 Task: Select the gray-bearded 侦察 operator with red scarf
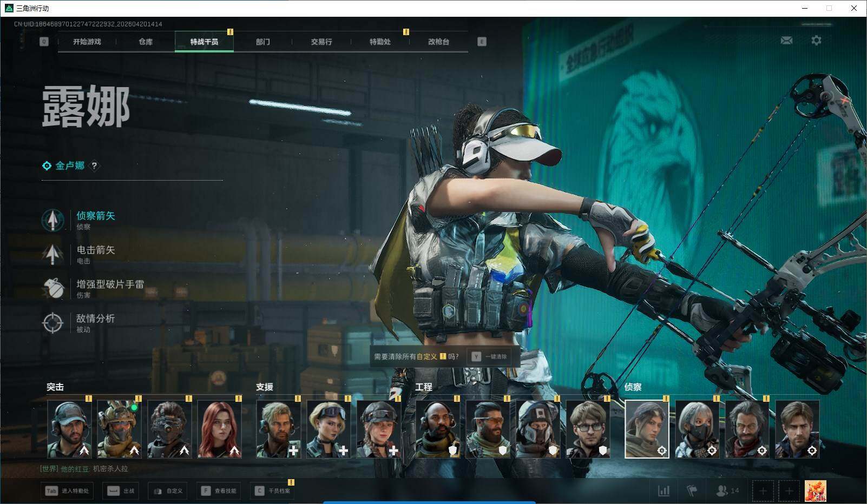[747, 429]
